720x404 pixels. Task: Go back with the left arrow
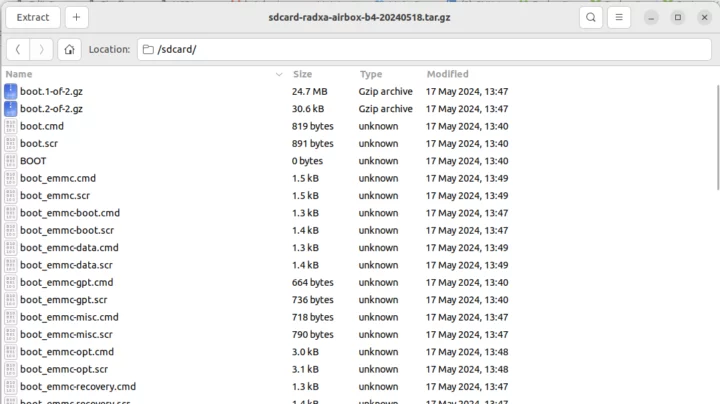click(18, 49)
